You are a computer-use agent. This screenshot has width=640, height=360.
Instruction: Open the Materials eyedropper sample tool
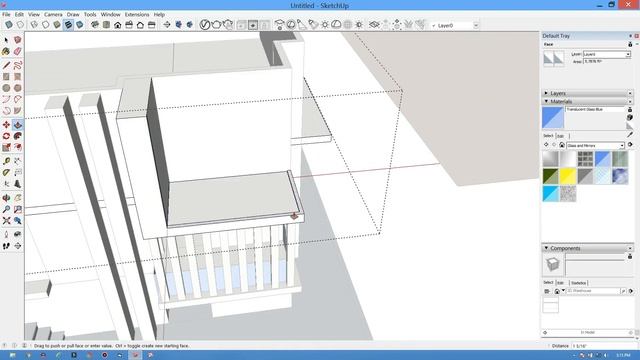630,134
